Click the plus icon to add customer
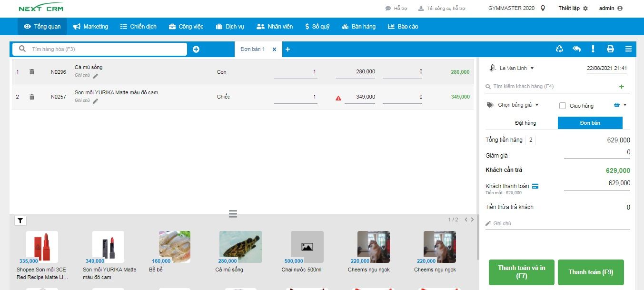Image resolution: width=644 pixels, height=290 pixels. tap(621, 87)
